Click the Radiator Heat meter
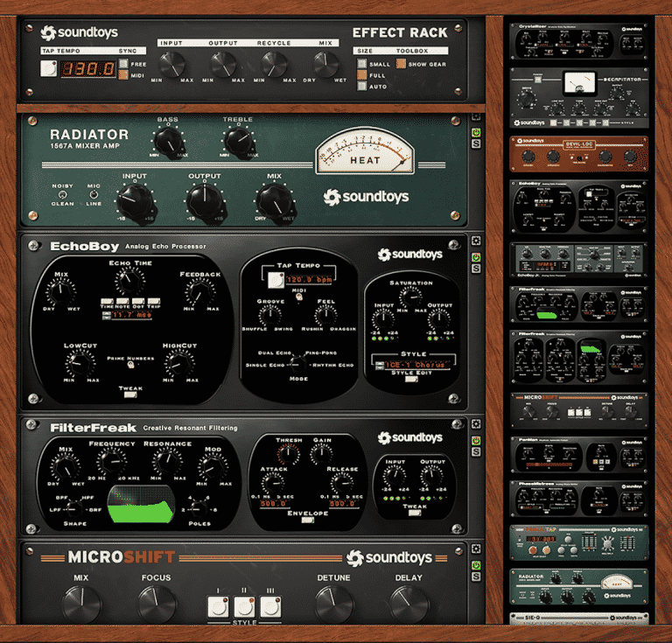Screen dimensions: 672x643 [x=365, y=150]
